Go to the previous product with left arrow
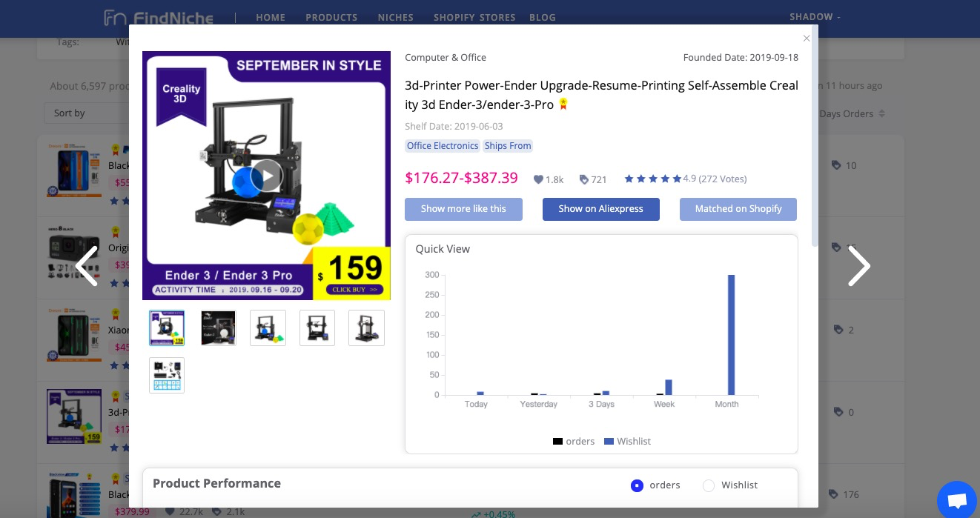Viewport: 980px width, 518px height. 87,266
